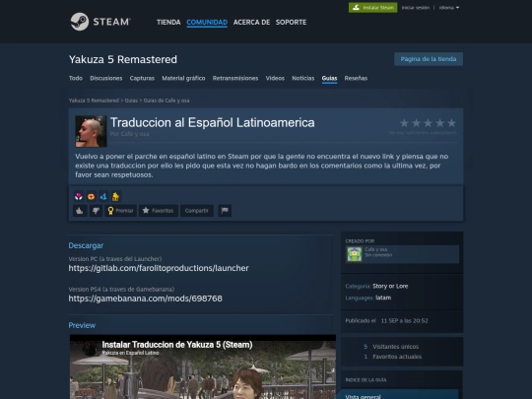Click the blue +1 award icon
Image resolution: width=532 pixels, height=399 pixels.
click(x=103, y=196)
